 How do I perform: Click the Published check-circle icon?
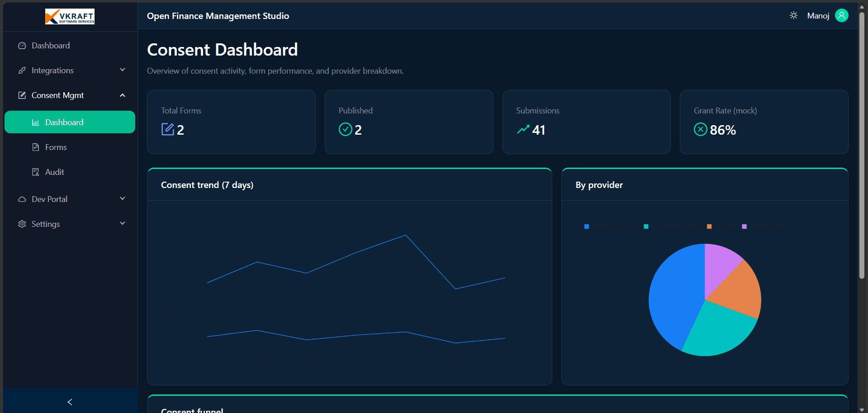(346, 129)
